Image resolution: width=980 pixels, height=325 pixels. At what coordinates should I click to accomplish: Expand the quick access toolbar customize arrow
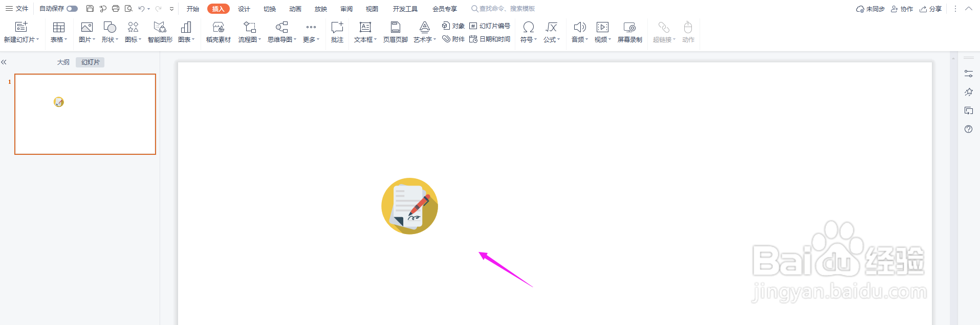pos(171,9)
